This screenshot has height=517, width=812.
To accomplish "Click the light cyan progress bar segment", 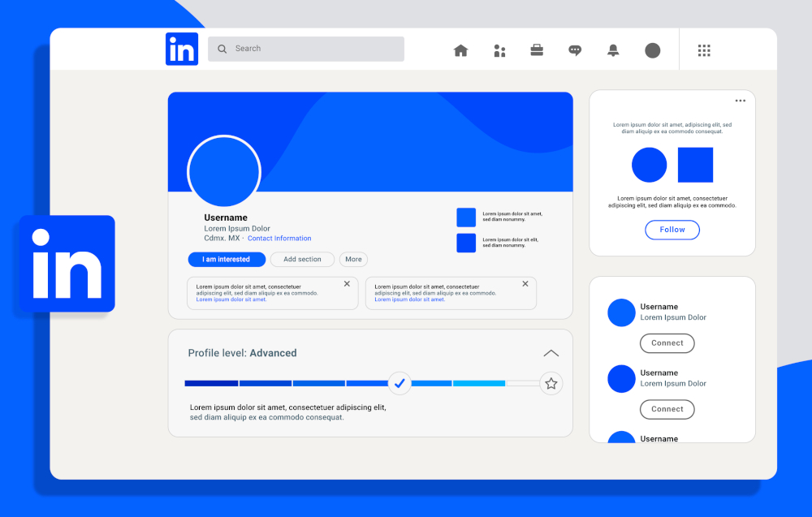I will [479, 383].
